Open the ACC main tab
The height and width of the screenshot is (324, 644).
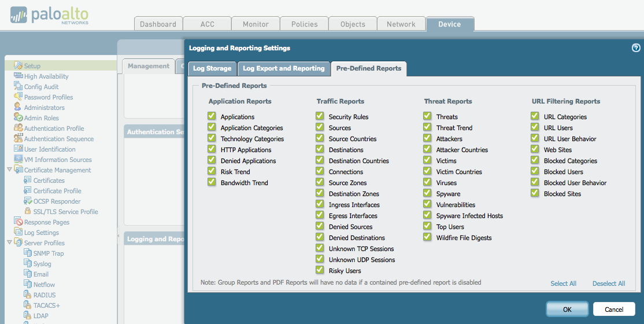(207, 24)
